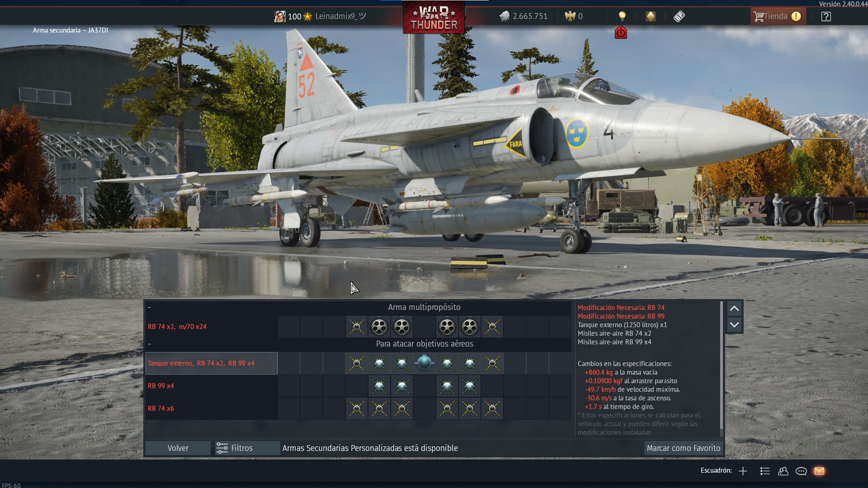This screenshot has height=488, width=868.
Task: Click the War Thunder logo
Action: 434,18
